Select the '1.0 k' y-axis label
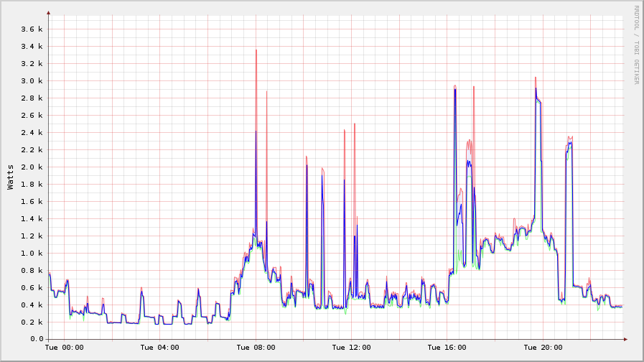Viewport: 644px width, 362px height. [32, 254]
